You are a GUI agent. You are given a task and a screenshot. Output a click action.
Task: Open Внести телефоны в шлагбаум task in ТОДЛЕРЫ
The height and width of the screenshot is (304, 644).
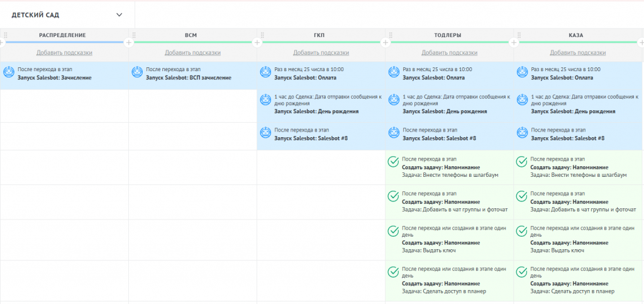pyautogui.click(x=450, y=175)
